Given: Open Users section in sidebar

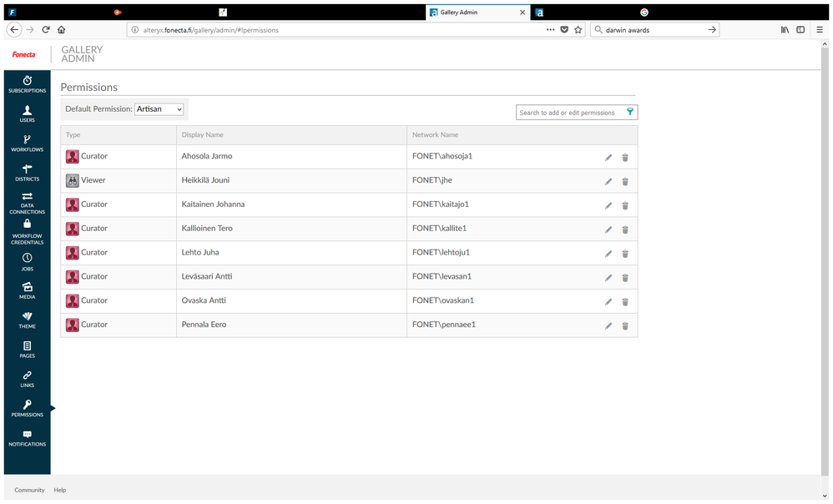Looking at the screenshot, I should tap(27, 113).
